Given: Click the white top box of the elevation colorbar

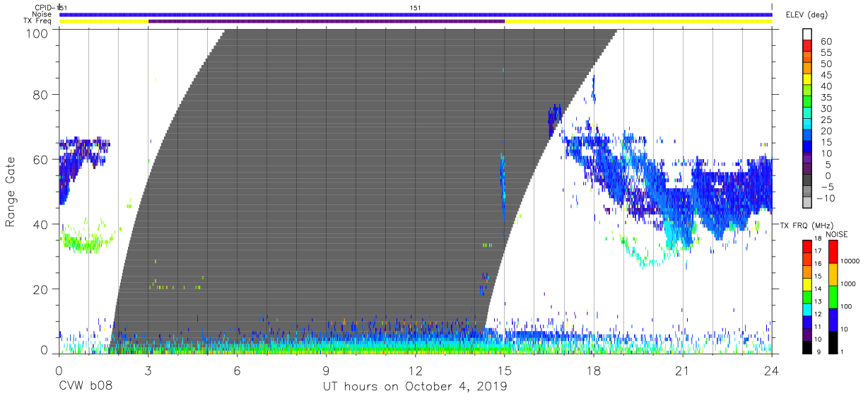Looking at the screenshot, I should pos(807,34).
